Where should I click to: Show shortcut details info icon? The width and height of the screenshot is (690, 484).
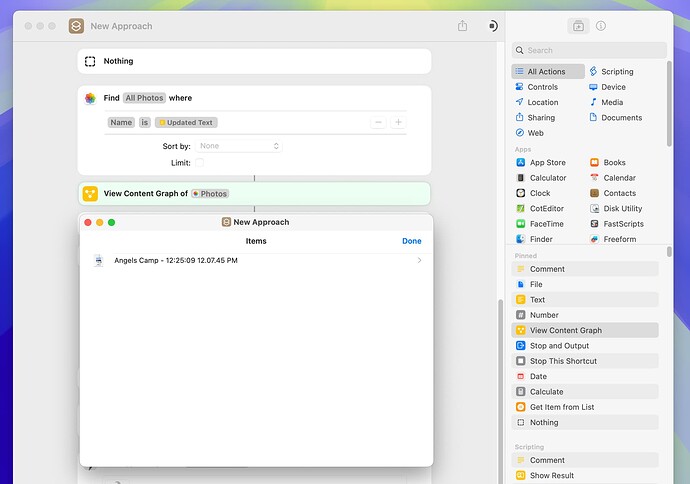pos(601,26)
